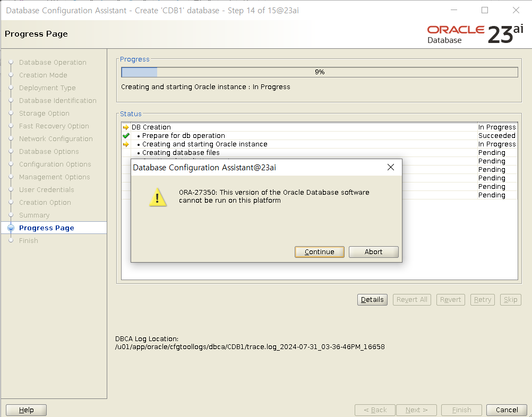The width and height of the screenshot is (532, 417).
Task: Select Configuration Options step
Action: 55,164
